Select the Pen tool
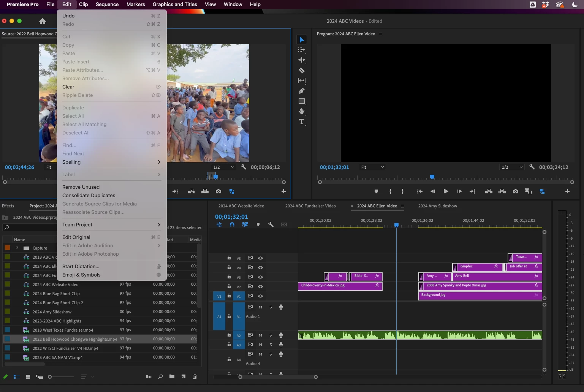This screenshot has width=584, height=392. click(x=302, y=91)
